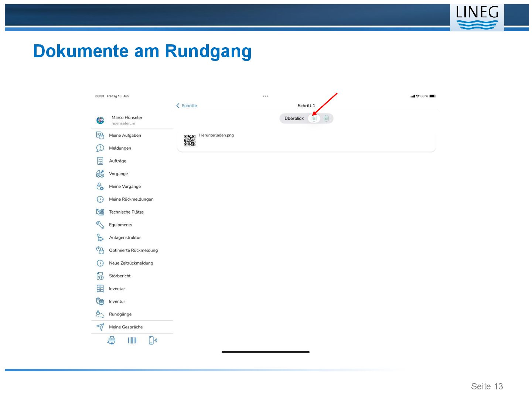This screenshot has width=532, height=399.
Task: Open Meine Aufgaben via its checklist icon
Action: 100,135
